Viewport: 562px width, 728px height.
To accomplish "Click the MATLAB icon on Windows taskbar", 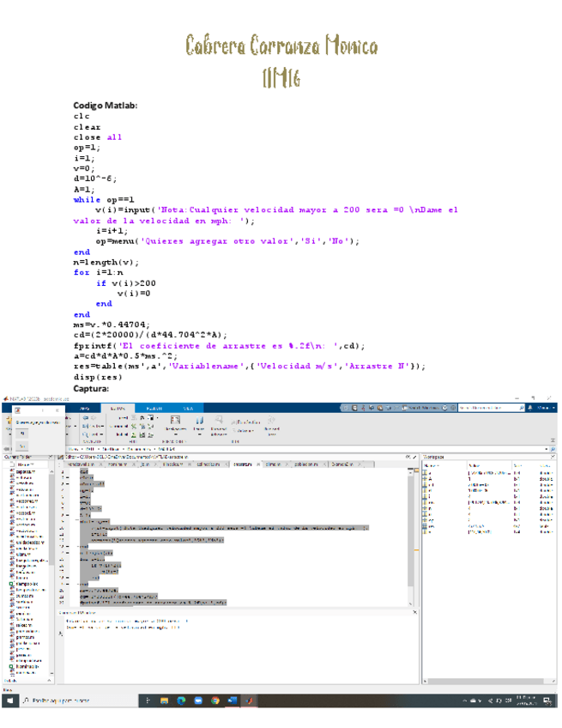I will coord(250,701).
